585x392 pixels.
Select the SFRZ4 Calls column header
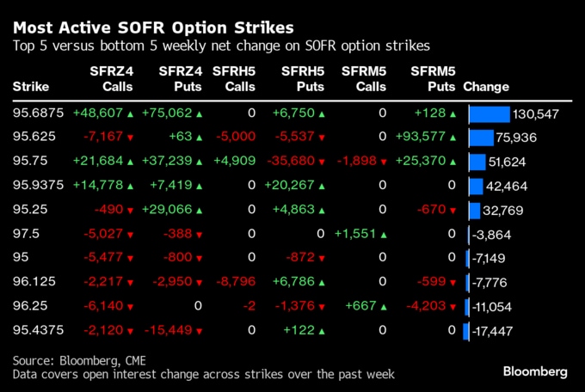[112, 79]
